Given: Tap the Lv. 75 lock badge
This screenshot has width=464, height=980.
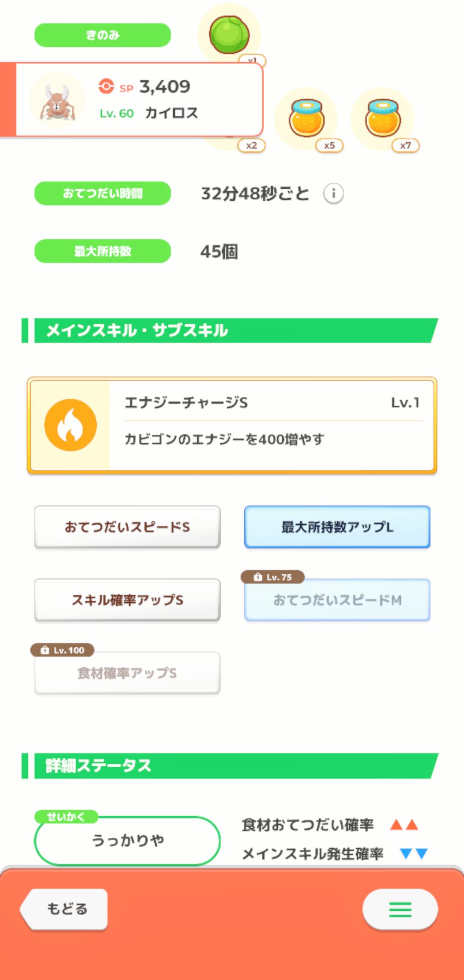Looking at the screenshot, I should coord(273,577).
